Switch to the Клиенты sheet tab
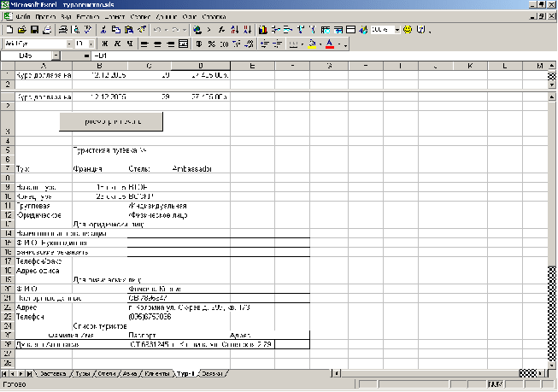 157,374
